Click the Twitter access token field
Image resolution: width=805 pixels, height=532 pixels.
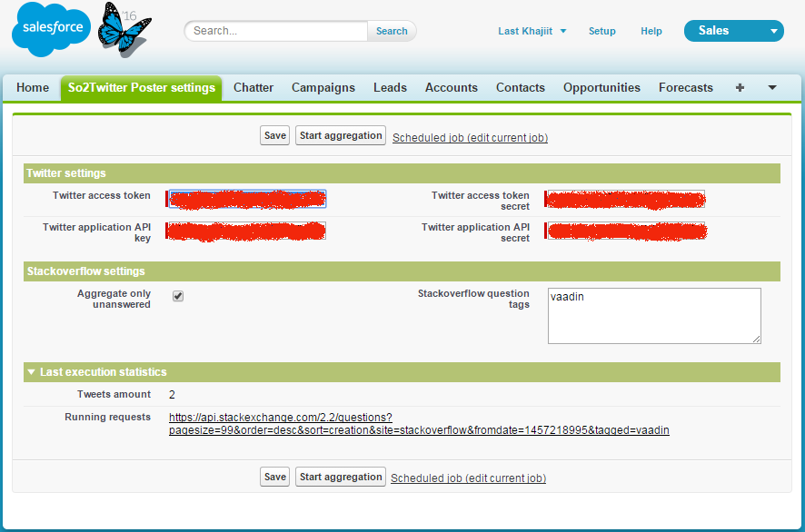coord(247,199)
